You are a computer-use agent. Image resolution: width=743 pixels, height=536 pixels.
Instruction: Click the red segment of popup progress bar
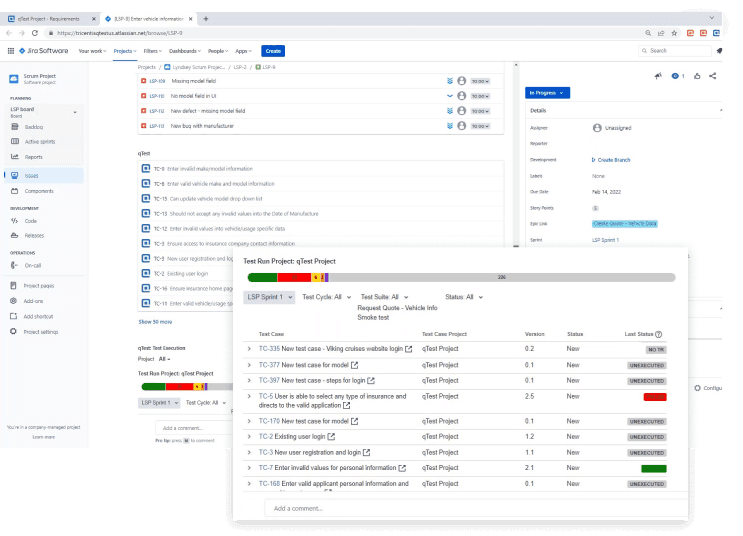click(293, 277)
